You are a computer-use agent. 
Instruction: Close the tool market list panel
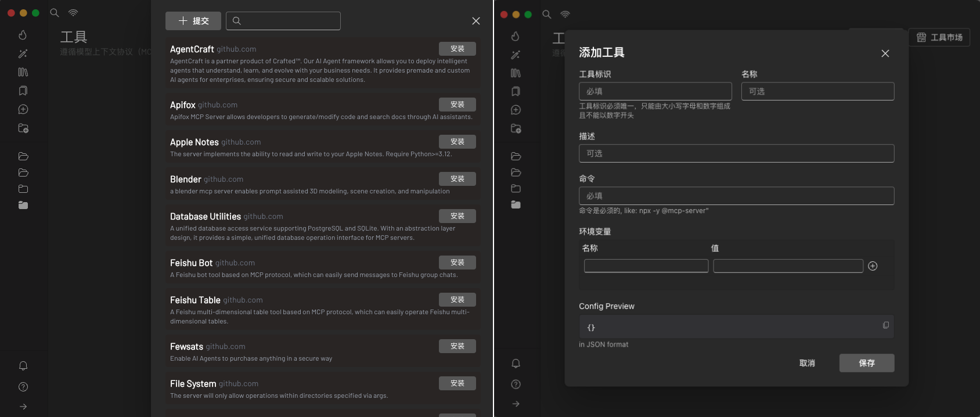pyautogui.click(x=476, y=21)
